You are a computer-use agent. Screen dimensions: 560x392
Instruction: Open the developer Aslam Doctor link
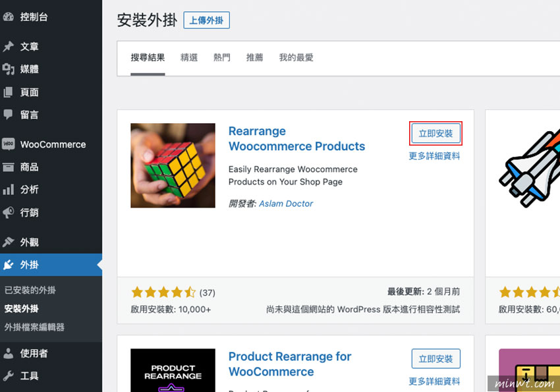point(286,204)
